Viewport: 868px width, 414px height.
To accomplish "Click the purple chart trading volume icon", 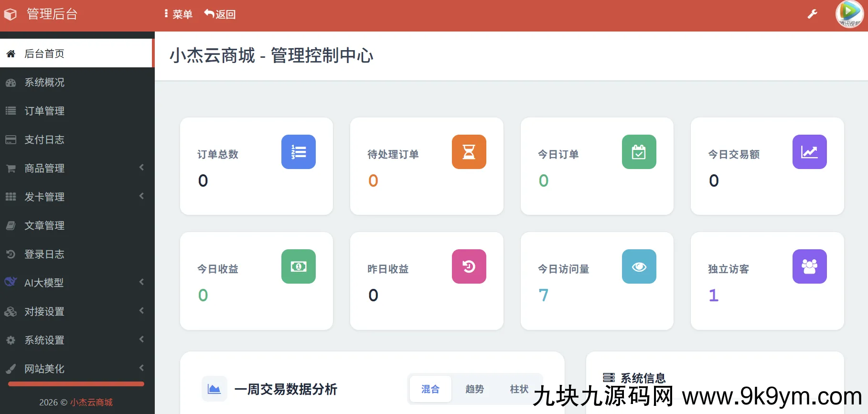I will [809, 152].
